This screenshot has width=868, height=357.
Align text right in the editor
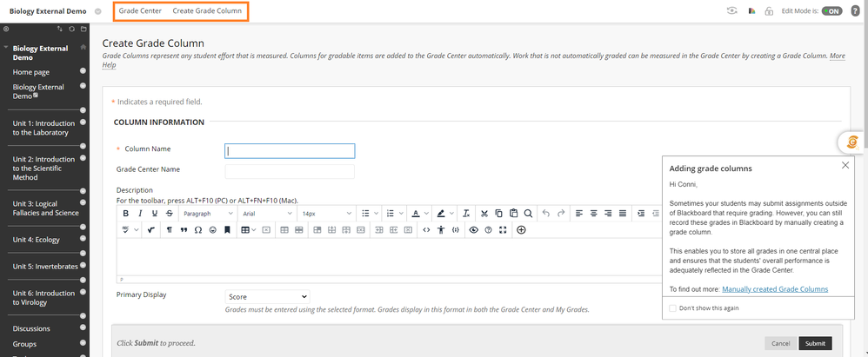click(608, 214)
